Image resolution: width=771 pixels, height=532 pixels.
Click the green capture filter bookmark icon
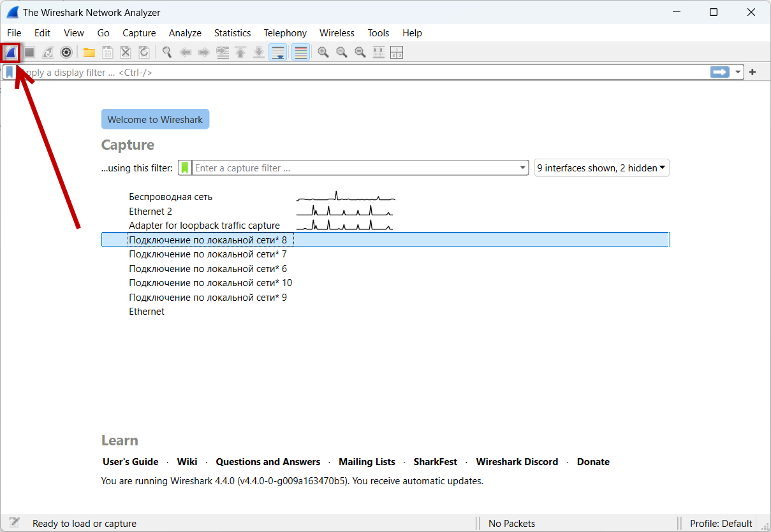185,168
